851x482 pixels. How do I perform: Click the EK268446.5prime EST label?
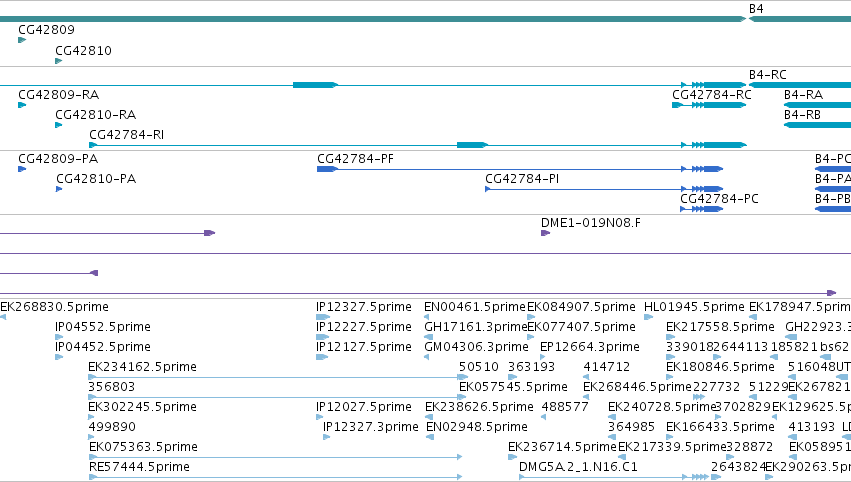pos(637,388)
